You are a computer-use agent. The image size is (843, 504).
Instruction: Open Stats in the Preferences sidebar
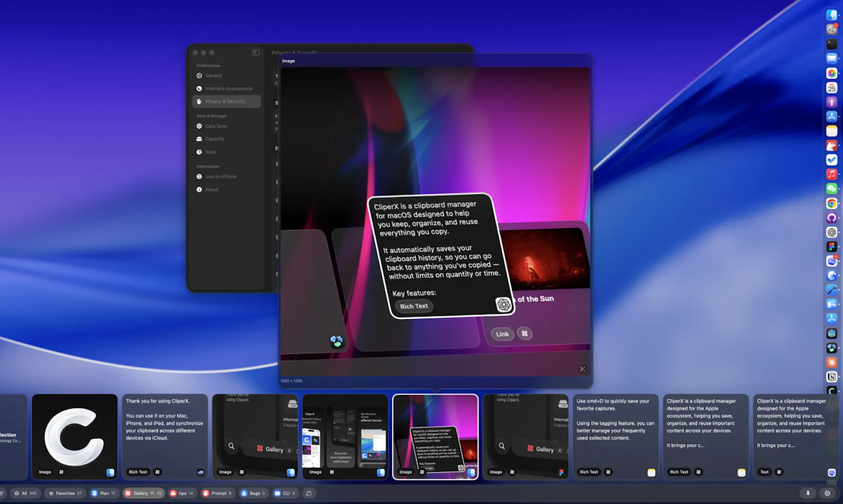pos(227,152)
